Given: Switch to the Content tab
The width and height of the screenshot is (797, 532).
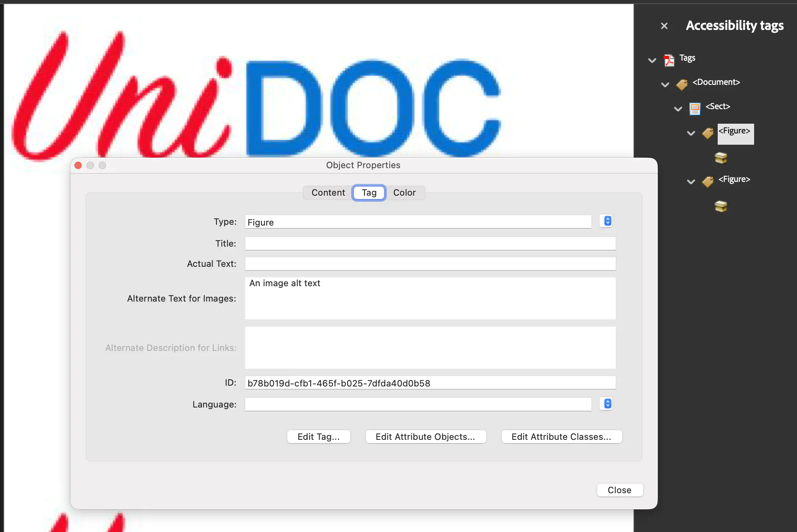Looking at the screenshot, I should click(x=328, y=192).
